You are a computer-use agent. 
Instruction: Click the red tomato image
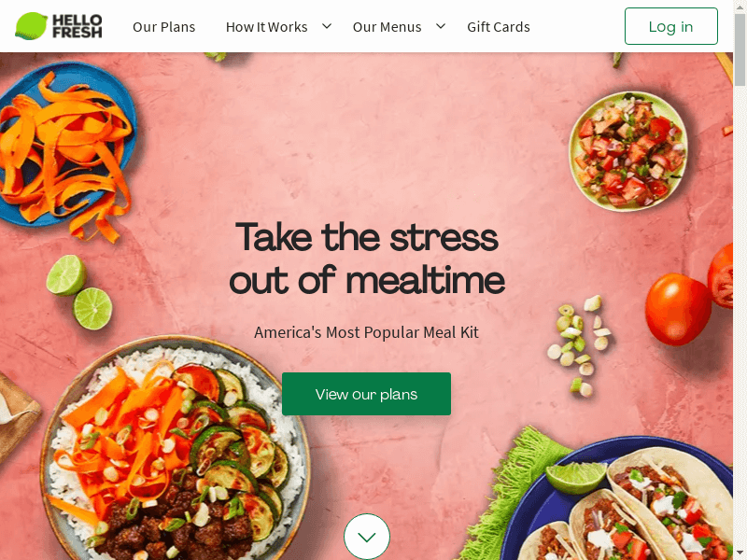tap(678, 308)
